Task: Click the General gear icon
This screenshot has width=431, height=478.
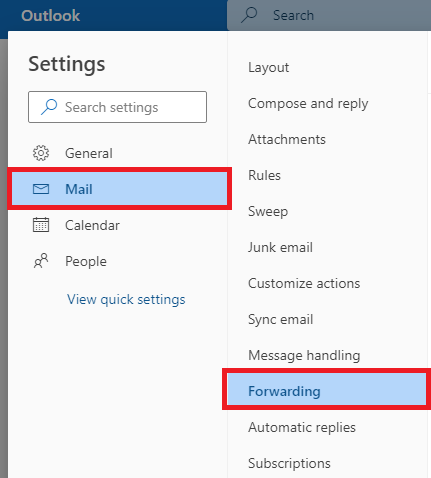Action: [41, 153]
